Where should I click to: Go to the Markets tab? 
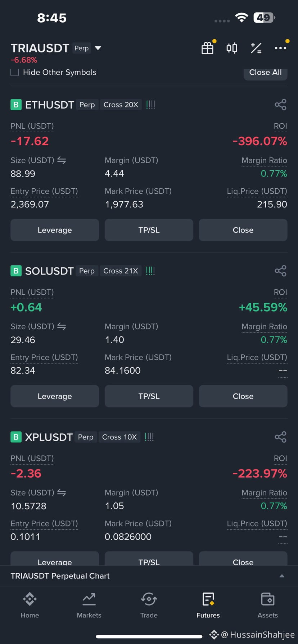coord(89,606)
